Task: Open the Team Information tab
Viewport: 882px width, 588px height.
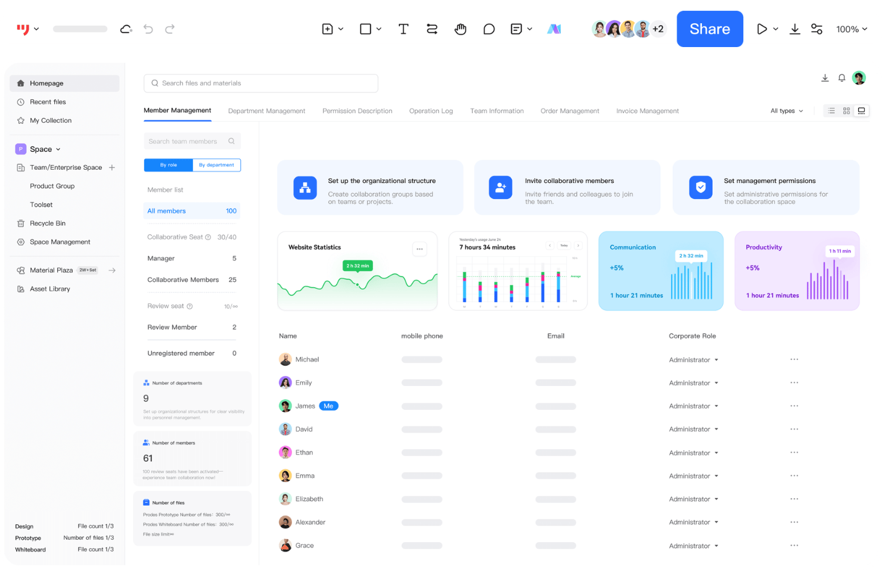Action: click(x=497, y=111)
